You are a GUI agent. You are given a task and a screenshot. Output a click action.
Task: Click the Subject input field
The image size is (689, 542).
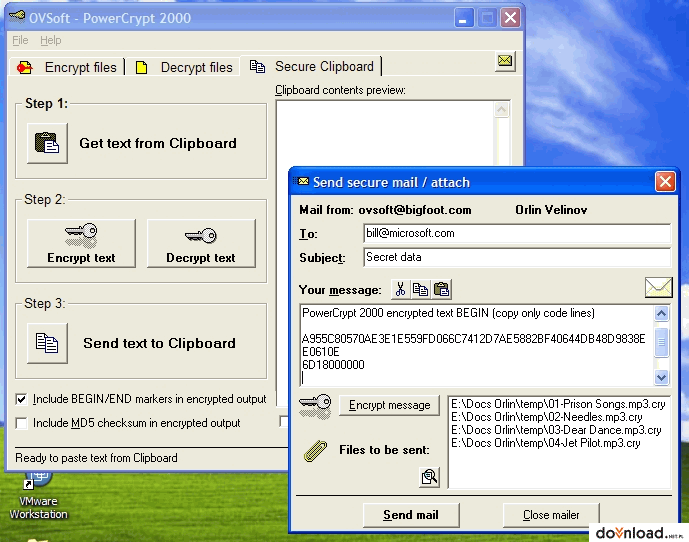(517, 257)
